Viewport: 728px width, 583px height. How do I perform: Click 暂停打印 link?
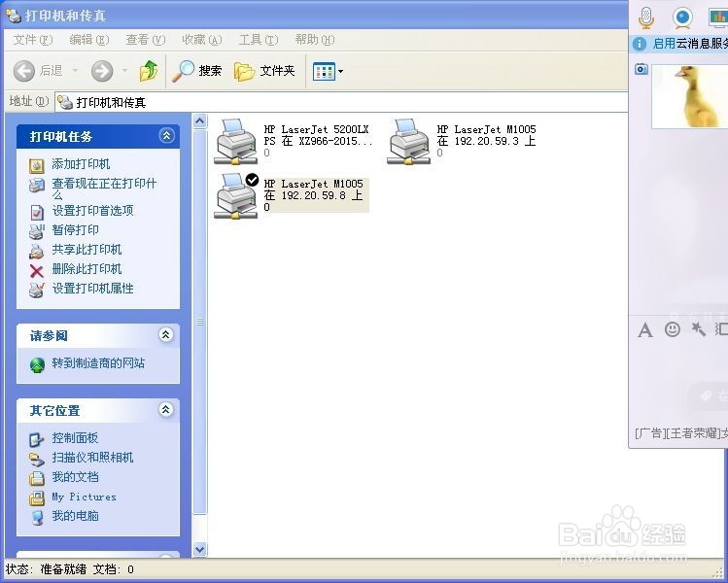[75, 229]
